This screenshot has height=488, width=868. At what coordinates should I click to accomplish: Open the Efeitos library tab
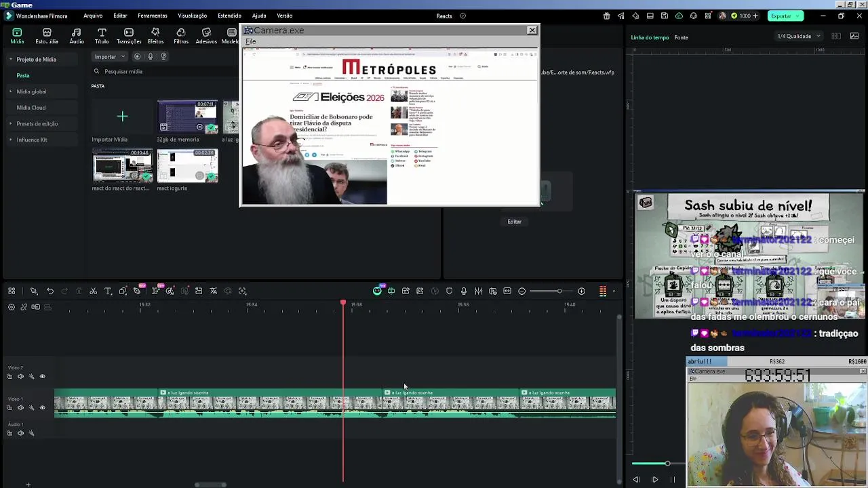155,36
